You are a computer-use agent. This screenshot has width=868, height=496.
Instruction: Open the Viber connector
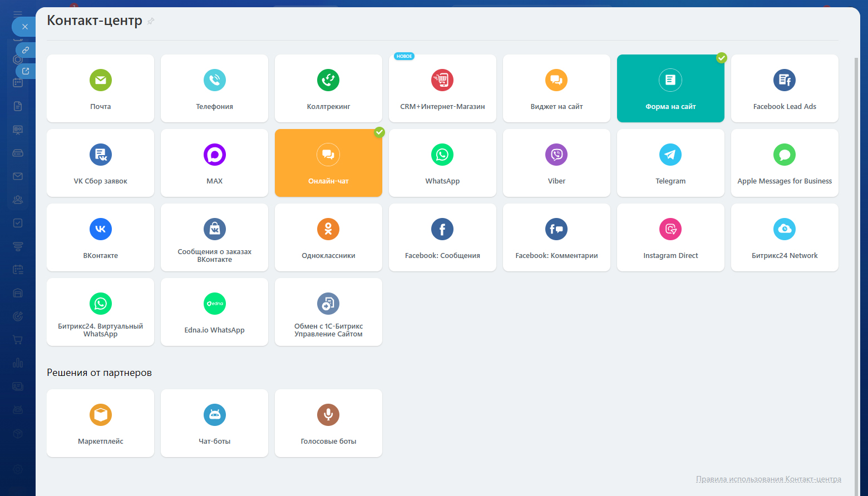tap(556, 163)
